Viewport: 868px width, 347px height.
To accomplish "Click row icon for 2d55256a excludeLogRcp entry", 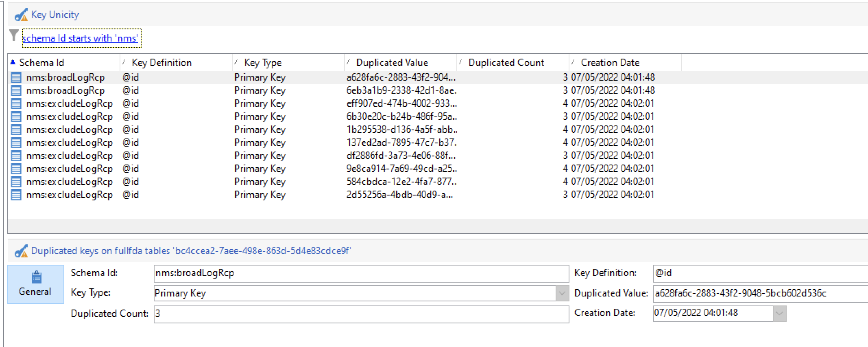I will click(x=16, y=195).
